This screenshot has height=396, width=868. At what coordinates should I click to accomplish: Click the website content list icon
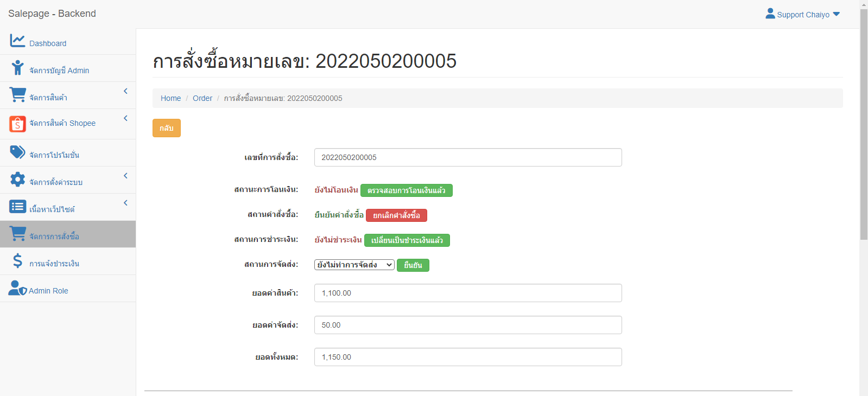17,207
